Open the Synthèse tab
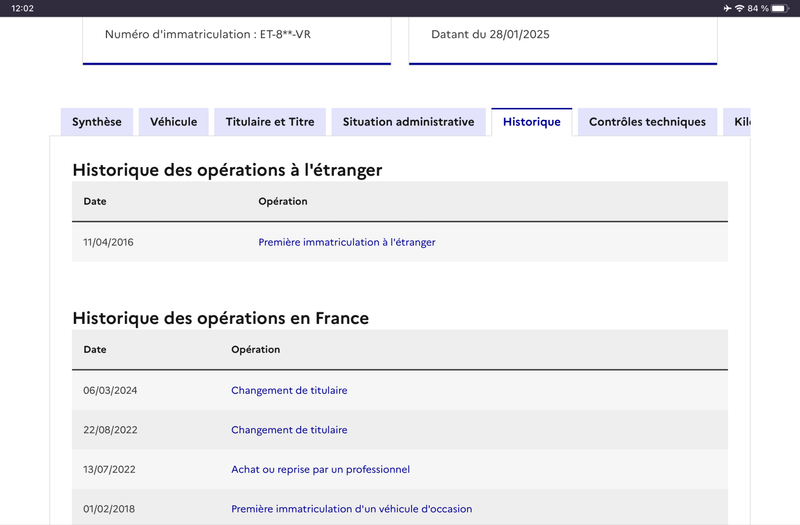800x525 pixels. (x=97, y=122)
